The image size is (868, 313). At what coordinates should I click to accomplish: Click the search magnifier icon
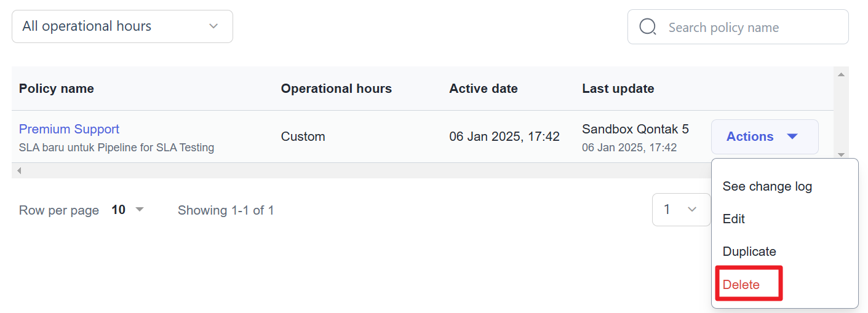coord(648,27)
